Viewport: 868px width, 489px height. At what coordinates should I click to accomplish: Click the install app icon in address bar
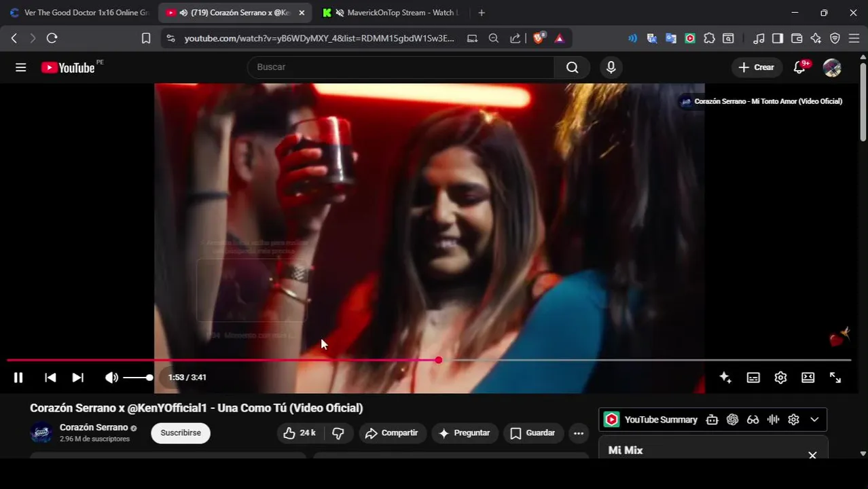(472, 39)
